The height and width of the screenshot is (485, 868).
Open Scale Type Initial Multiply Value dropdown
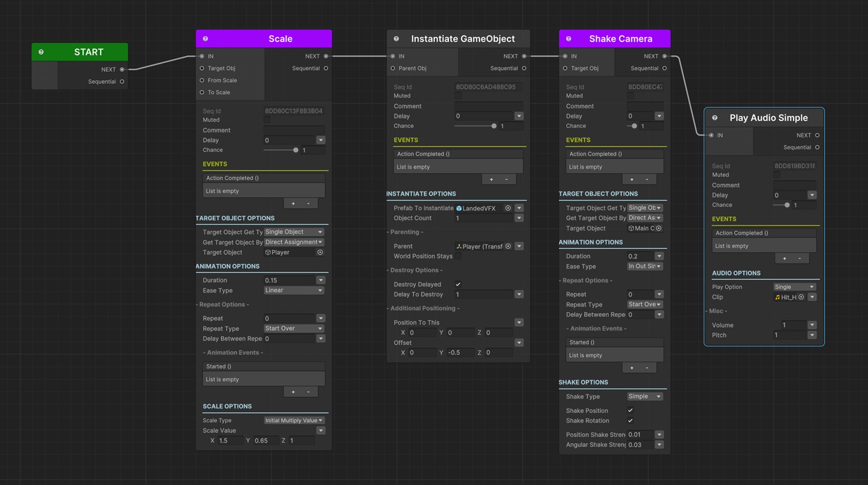(x=294, y=420)
